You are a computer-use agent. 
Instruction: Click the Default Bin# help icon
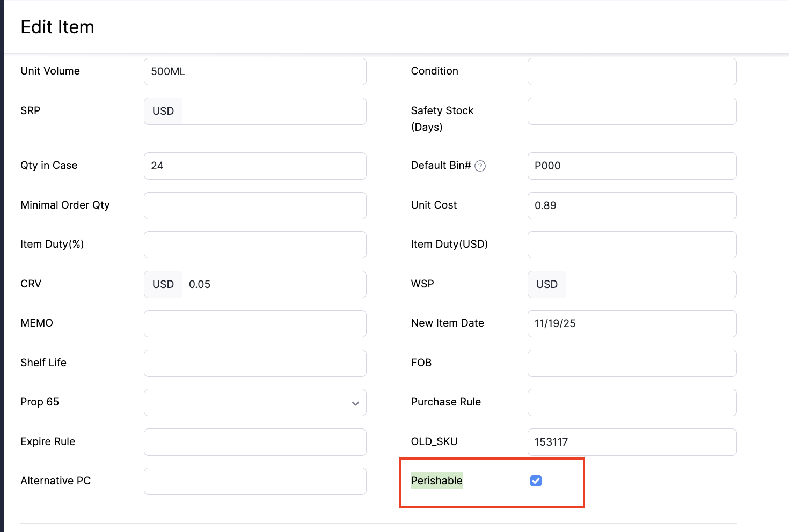[480, 166]
